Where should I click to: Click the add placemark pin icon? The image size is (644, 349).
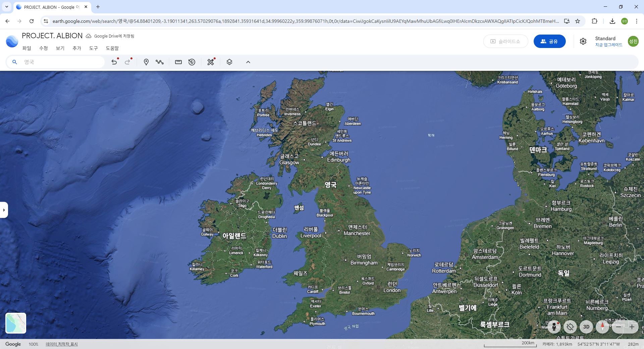[x=146, y=62]
